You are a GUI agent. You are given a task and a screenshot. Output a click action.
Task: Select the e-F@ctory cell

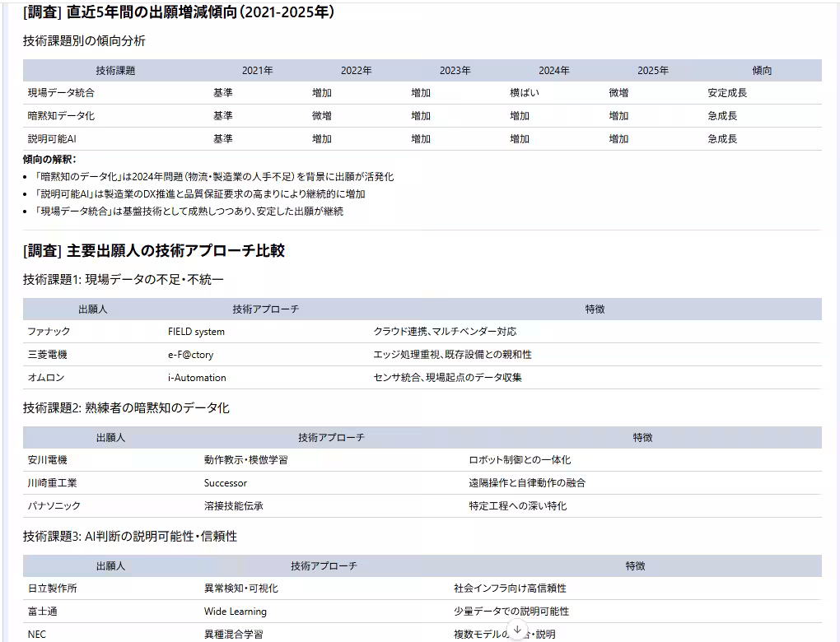coord(191,355)
